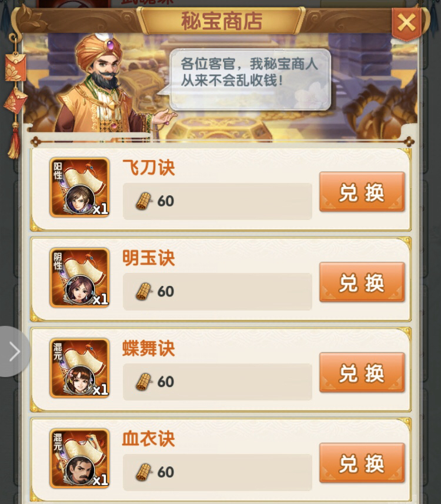The image size is (441, 504).
Task: Tap the bamboo scroll currency icon for 蝶舞诀
Action: pos(143,382)
